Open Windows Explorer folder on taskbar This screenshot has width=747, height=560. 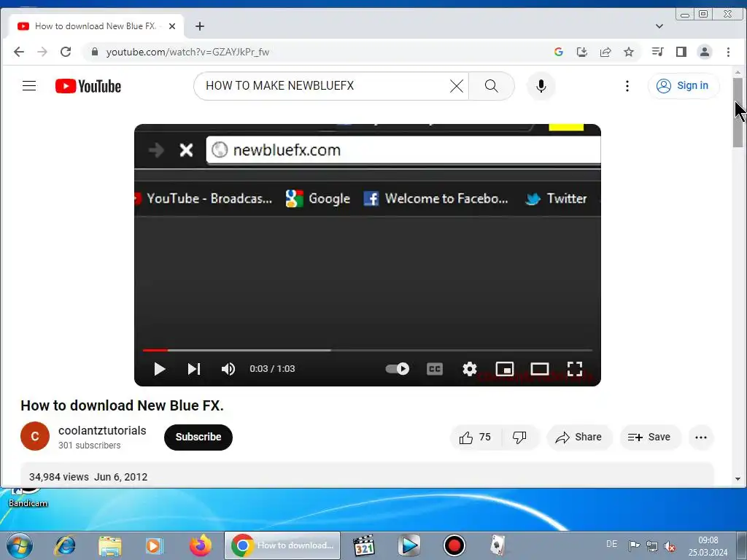point(110,545)
